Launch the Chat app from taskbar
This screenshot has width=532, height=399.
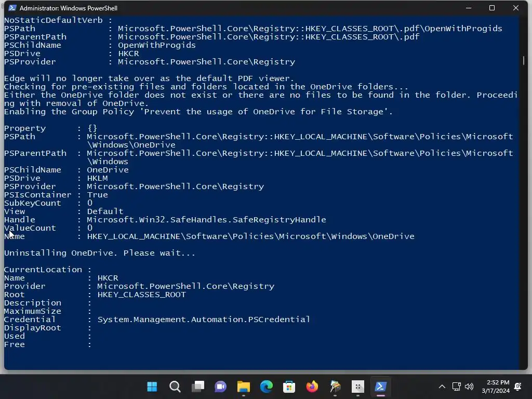(x=220, y=387)
